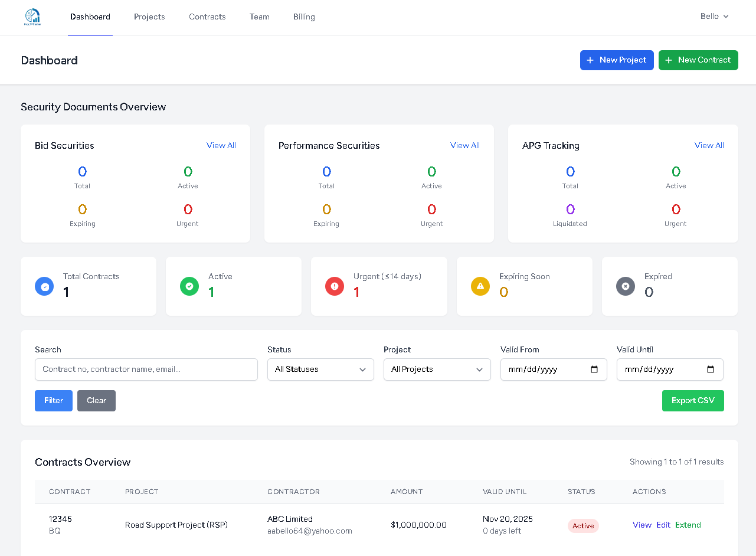Focus the contract Search input field
Image resolution: width=756 pixels, height=556 pixels.
pyautogui.click(x=146, y=369)
